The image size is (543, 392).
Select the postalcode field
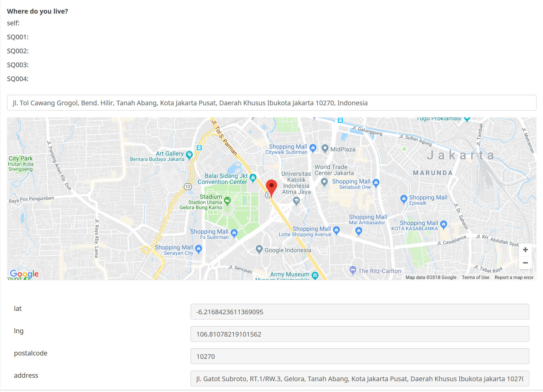(x=360, y=356)
